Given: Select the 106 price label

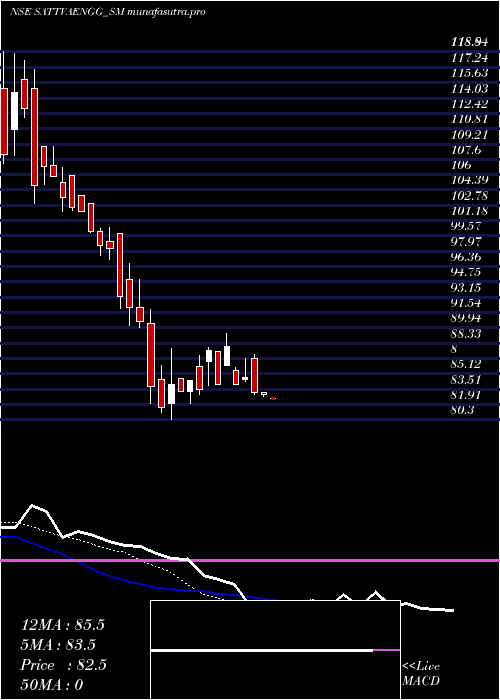Looking at the screenshot, I should (x=461, y=165).
